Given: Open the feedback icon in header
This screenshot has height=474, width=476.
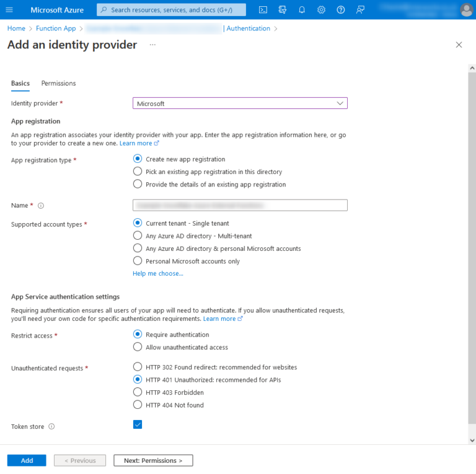Looking at the screenshot, I should coord(360,10).
